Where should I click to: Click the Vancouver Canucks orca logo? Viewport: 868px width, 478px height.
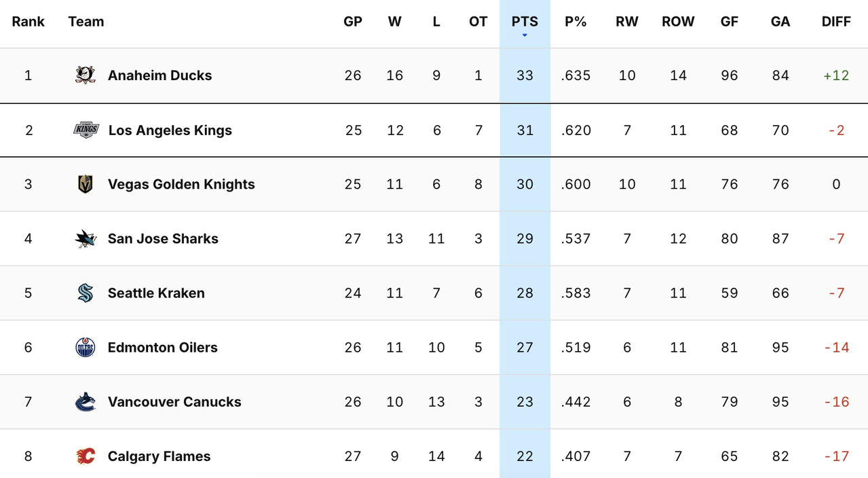[84, 401]
